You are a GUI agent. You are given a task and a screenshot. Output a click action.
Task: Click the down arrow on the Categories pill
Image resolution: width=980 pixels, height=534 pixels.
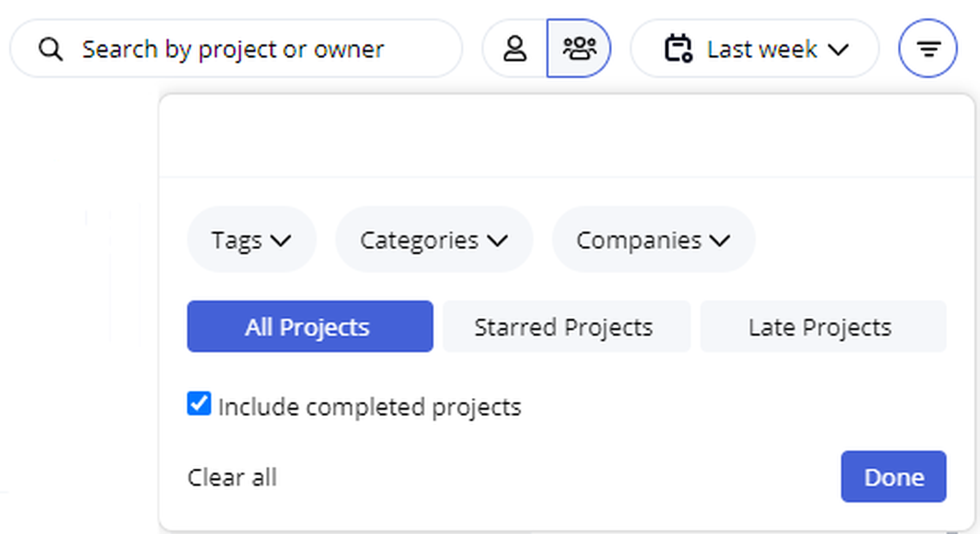pyautogui.click(x=498, y=240)
